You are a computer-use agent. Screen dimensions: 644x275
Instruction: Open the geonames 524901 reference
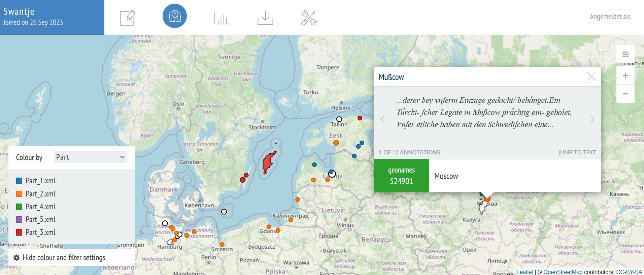click(x=401, y=176)
